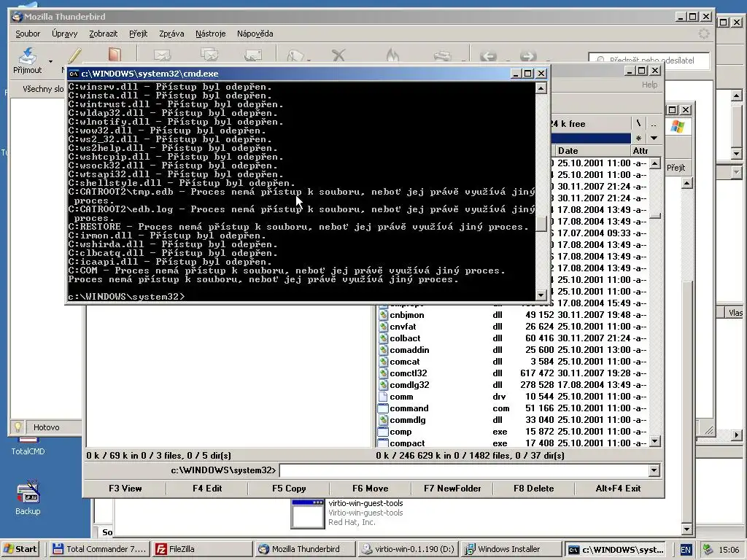Screen dimensions: 747x560
Task: Click Total Commander parent directory dots button
Action: pos(654,123)
